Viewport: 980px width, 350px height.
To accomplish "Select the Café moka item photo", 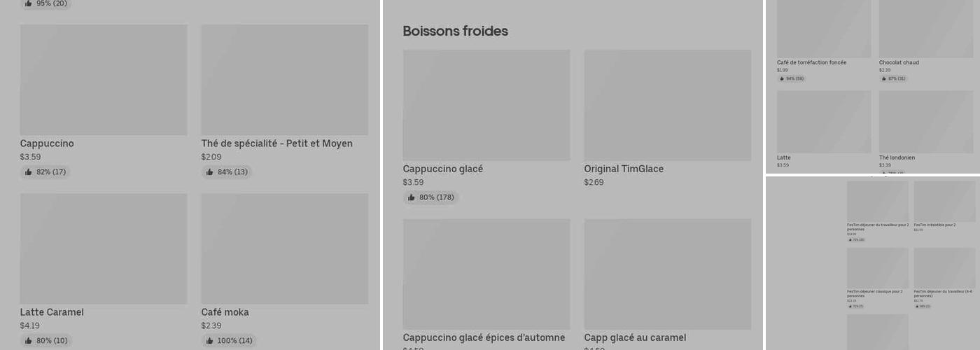I will [284, 248].
